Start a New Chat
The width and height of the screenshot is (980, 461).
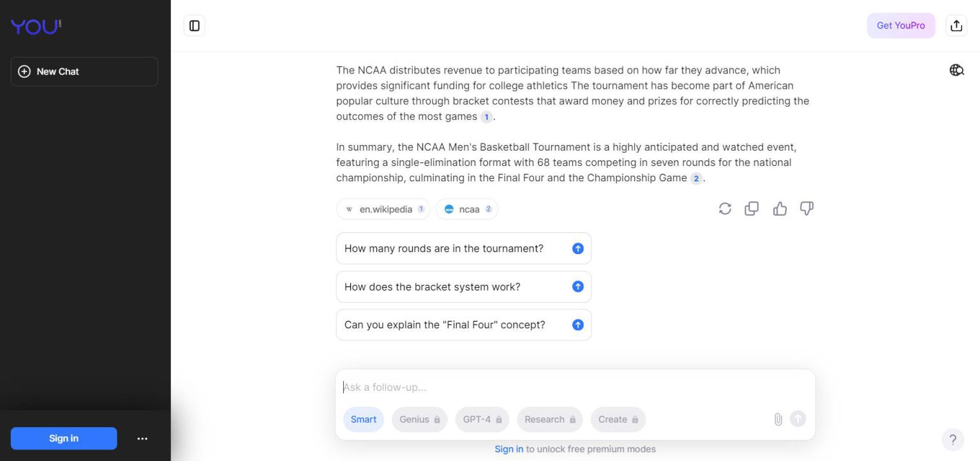click(x=84, y=71)
